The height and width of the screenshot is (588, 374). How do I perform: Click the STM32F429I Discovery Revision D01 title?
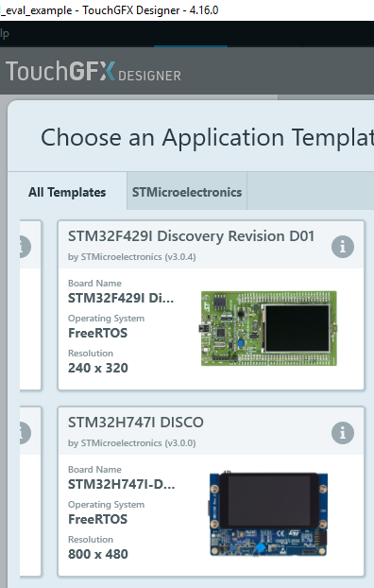point(191,236)
